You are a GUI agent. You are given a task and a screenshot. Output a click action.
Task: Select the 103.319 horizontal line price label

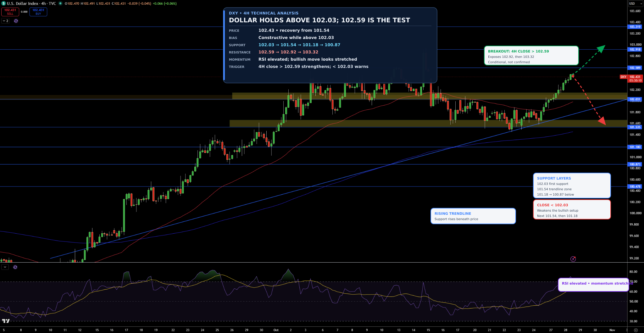pyautogui.click(x=635, y=27)
